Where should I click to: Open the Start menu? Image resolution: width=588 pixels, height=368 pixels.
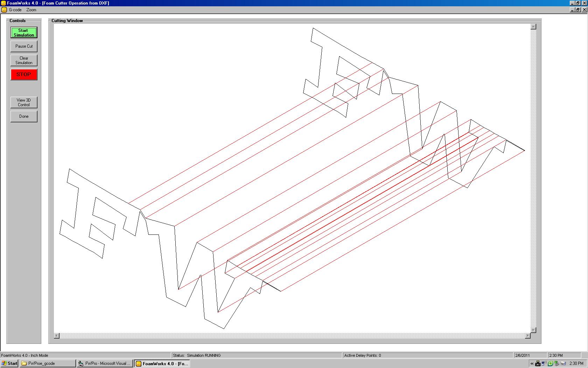[x=9, y=363]
